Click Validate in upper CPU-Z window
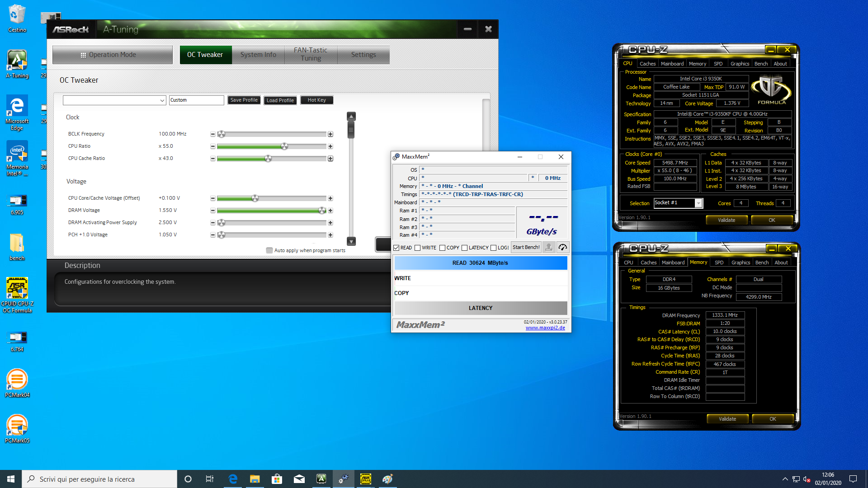This screenshot has height=488, width=868. [726, 220]
